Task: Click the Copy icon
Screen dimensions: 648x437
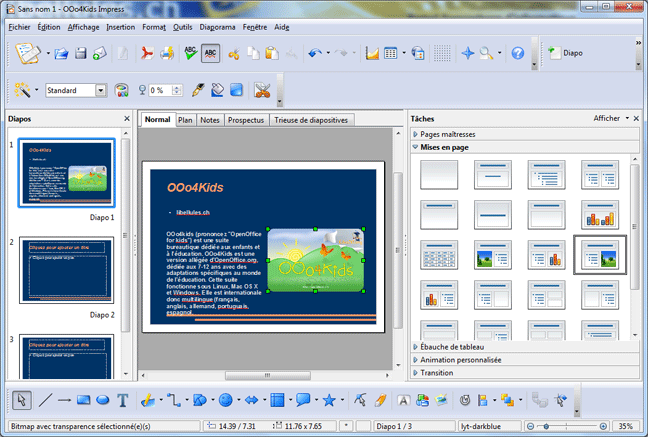Action: (x=253, y=53)
